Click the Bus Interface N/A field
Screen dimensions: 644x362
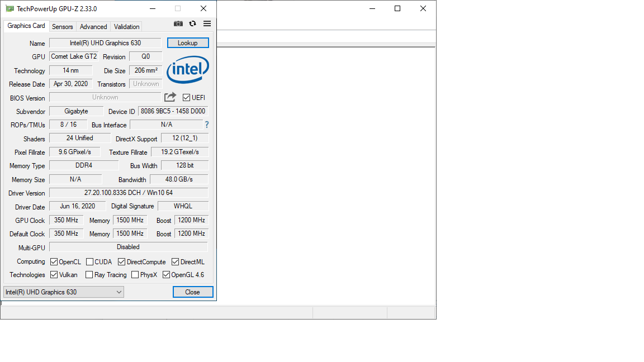[167, 125]
